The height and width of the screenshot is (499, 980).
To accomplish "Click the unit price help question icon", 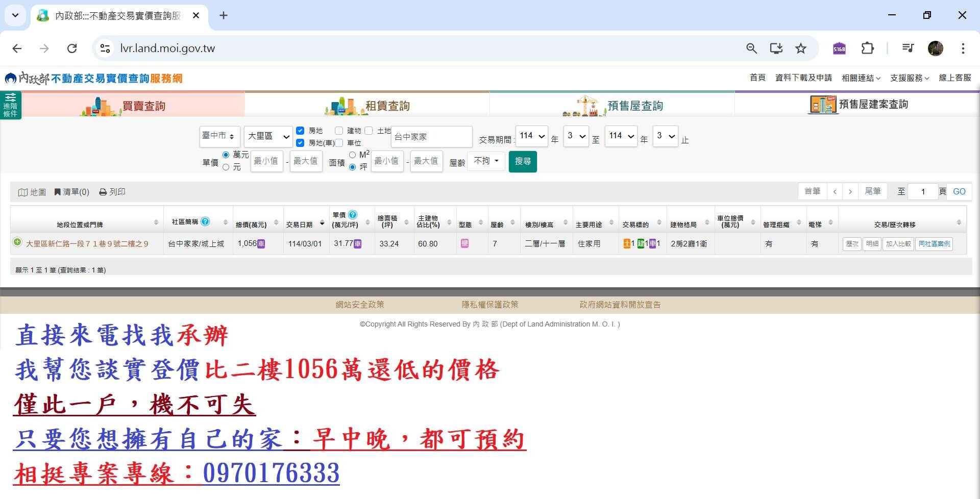I will 352,215.
